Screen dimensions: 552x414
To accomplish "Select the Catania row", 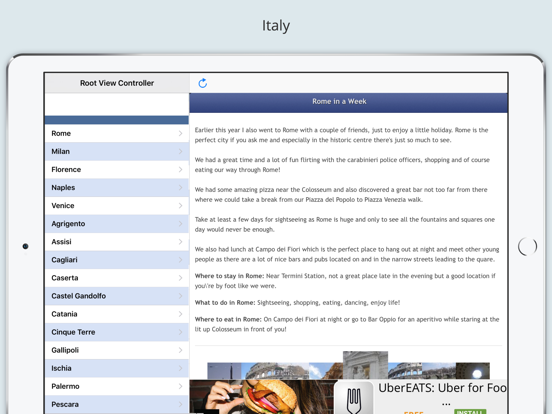I will pos(117,314).
